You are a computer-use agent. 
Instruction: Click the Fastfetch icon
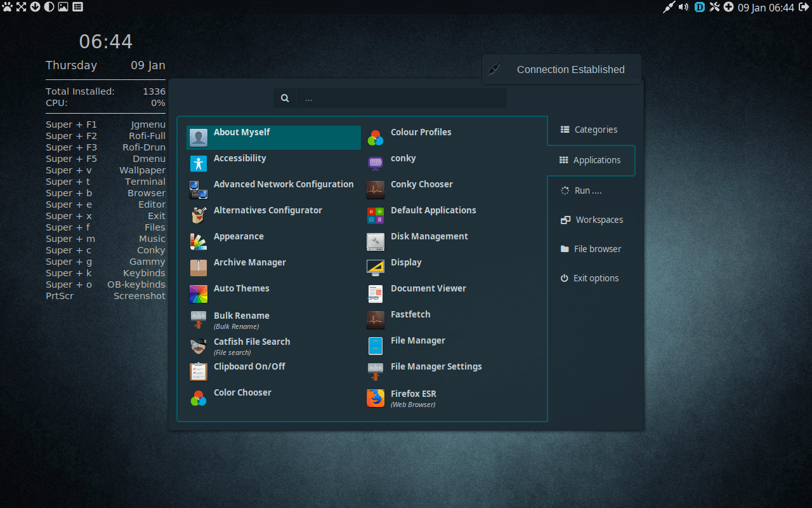(376, 319)
